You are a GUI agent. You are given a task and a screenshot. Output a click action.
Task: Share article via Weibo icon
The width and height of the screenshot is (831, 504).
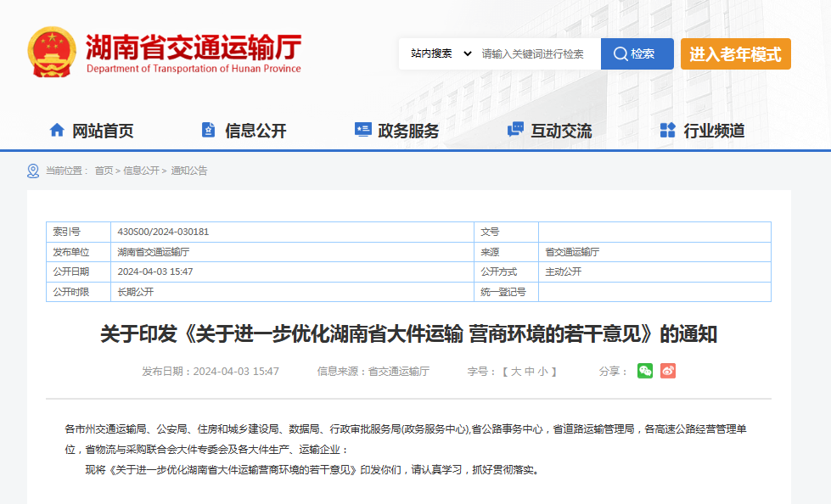coord(668,371)
